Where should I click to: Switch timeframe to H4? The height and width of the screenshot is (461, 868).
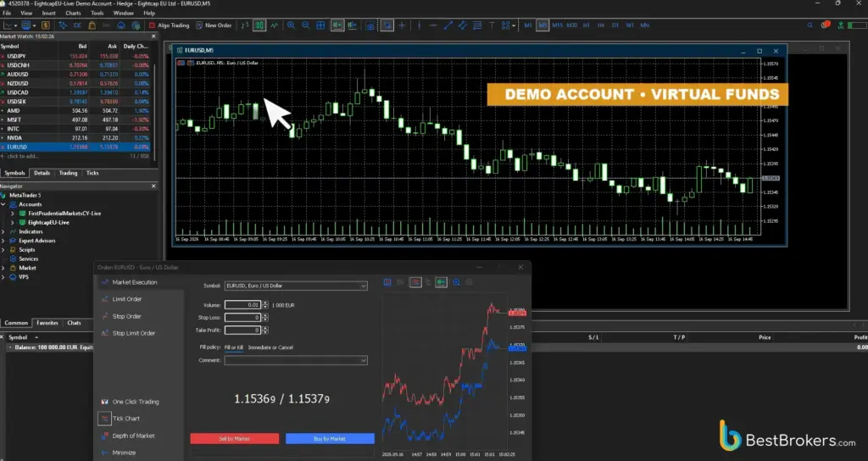click(601, 25)
